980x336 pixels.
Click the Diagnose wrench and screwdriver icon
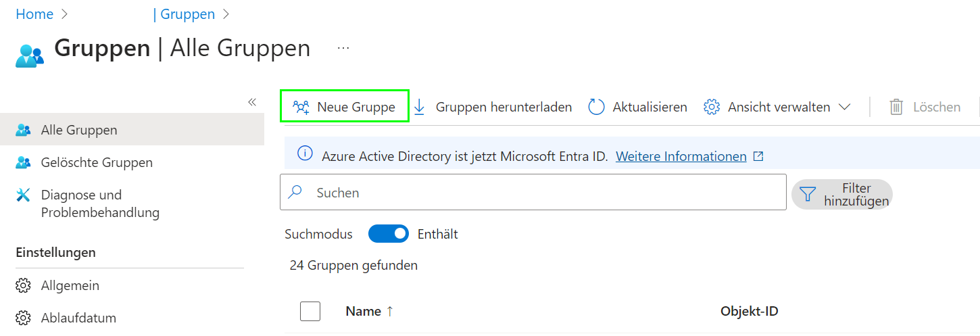23,195
